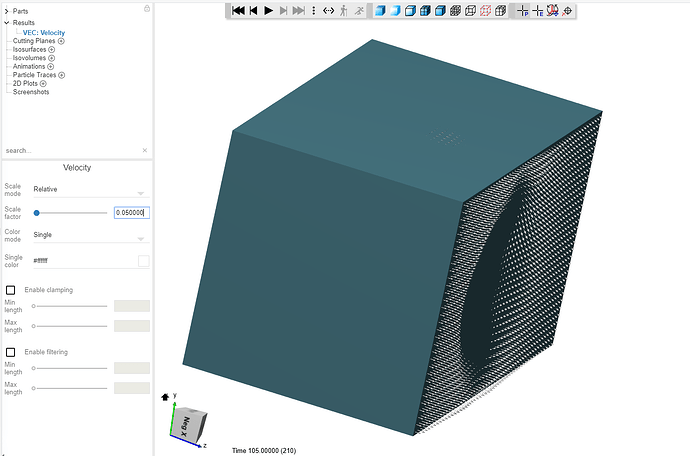Click the lock icon in tree panel
The height and width of the screenshot is (456, 690).
[147, 8]
